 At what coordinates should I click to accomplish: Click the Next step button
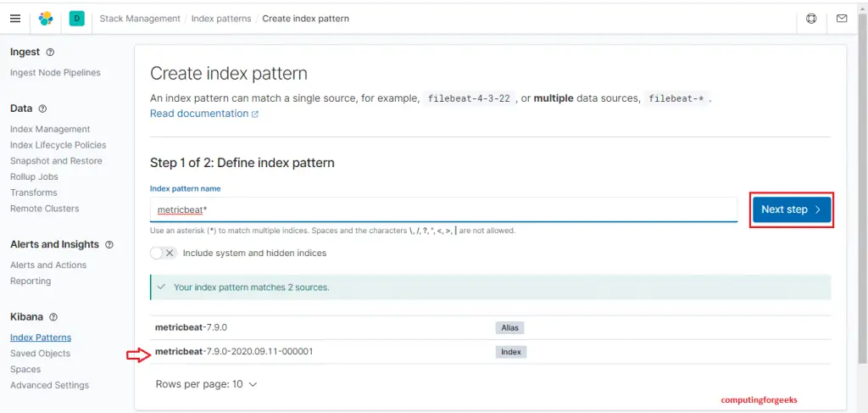[x=792, y=209]
